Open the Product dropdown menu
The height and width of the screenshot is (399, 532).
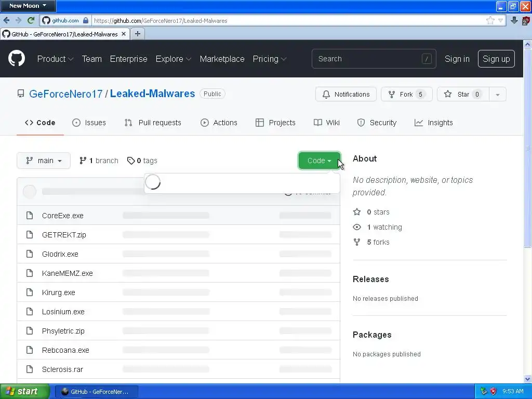[55, 59]
